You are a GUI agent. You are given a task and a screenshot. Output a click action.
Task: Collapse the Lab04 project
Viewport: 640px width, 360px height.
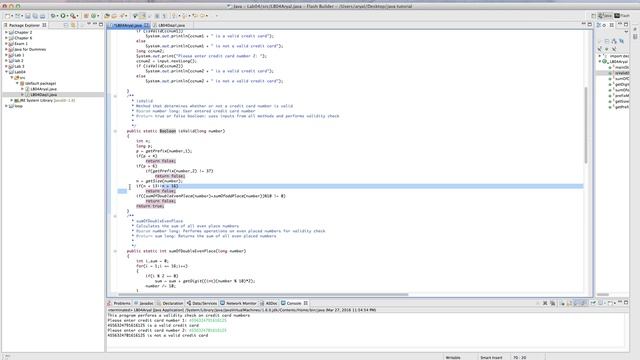point(6,72)
